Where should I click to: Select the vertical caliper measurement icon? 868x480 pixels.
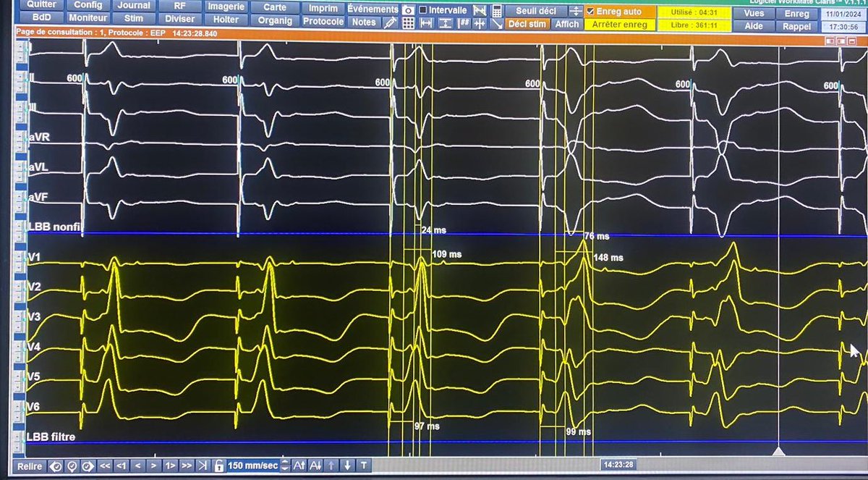[x=445, y=23]
